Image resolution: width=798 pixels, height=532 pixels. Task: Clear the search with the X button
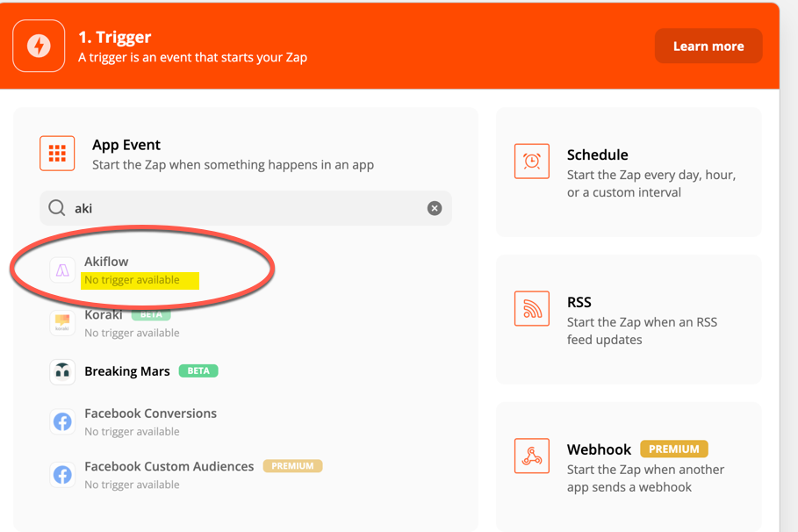(435, 208)
